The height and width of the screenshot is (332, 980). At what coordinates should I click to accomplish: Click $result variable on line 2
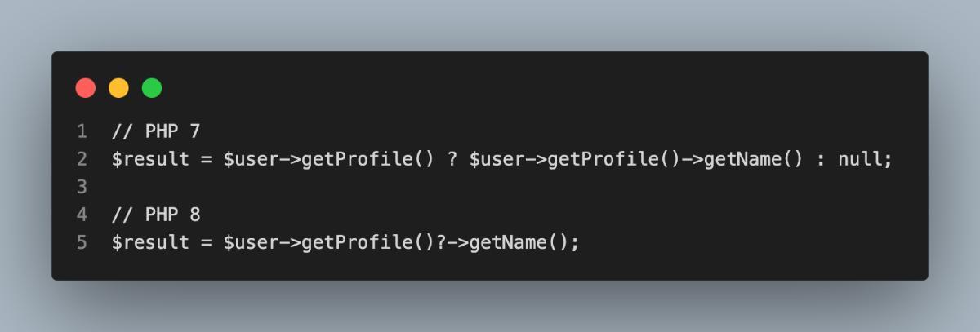tap(151, 159)
